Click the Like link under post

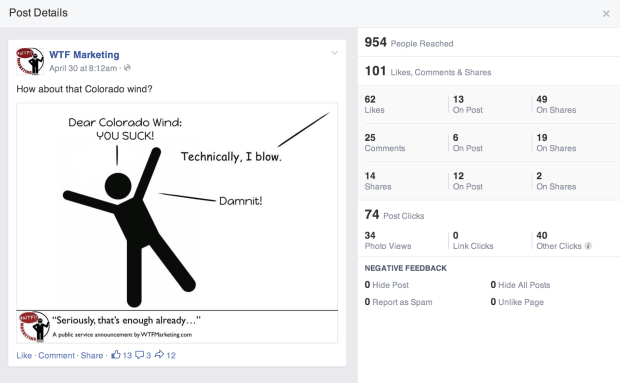pyautogui.click(x=24, y=355)
